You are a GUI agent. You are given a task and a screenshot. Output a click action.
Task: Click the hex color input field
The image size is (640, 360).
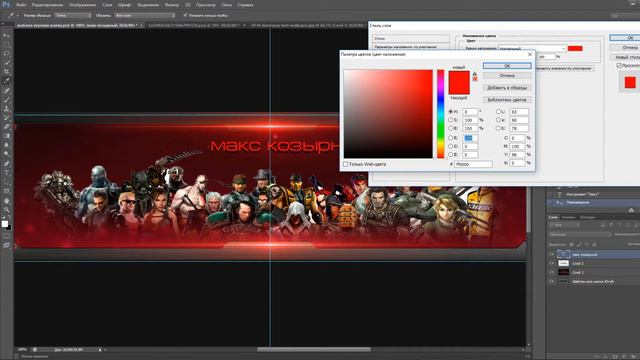(473, 164)
